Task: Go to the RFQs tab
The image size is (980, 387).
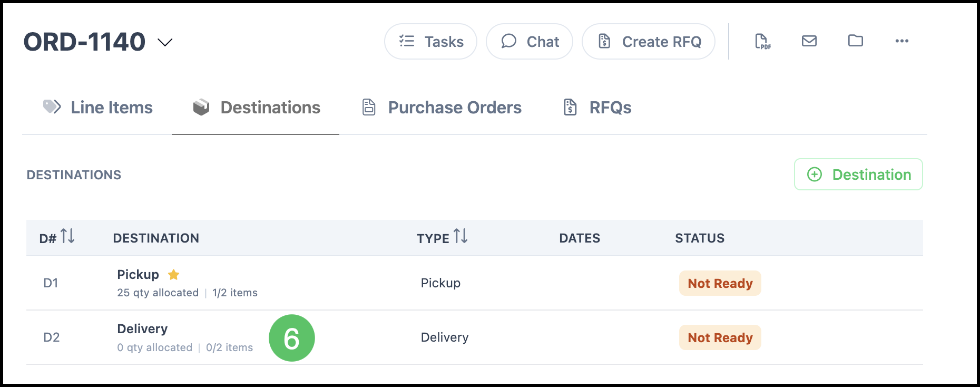Action: coord(597,108)
